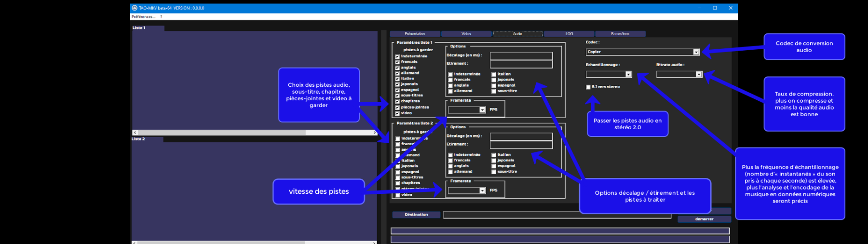Expand the Framerate FPS dropdown for liste 1

coord(482,110)
